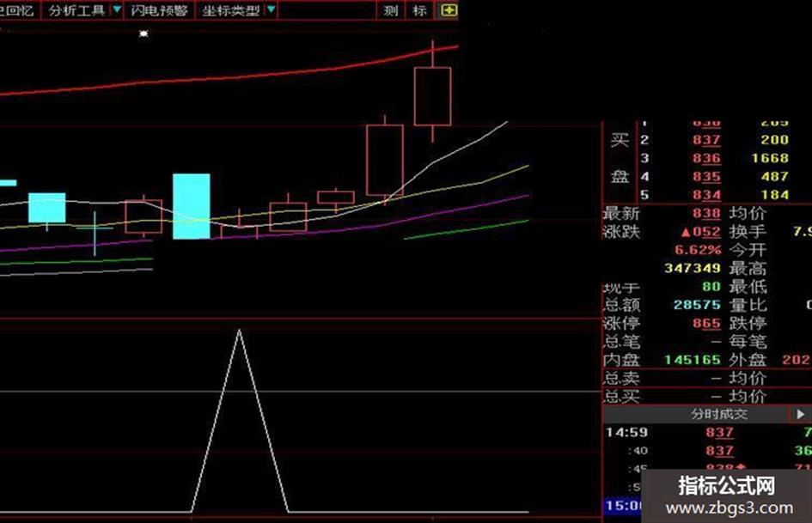Click the 最低 label
The image size is (812, 523).
748,286
